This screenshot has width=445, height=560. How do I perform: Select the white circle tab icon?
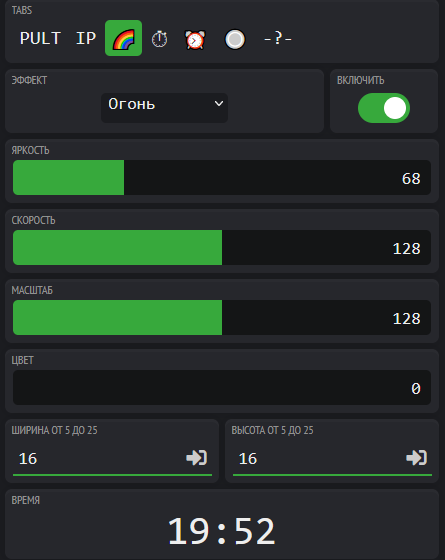point(235,39)
